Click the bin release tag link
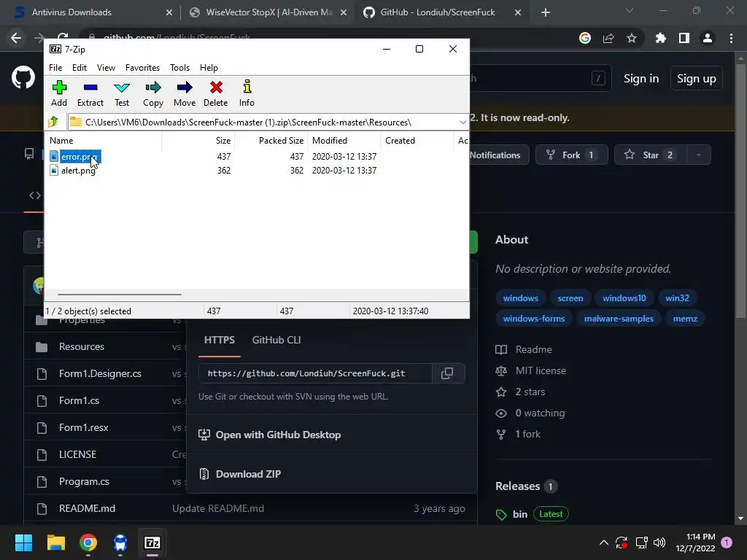This screenshot has height=560, width=747. tap(519, 514)
